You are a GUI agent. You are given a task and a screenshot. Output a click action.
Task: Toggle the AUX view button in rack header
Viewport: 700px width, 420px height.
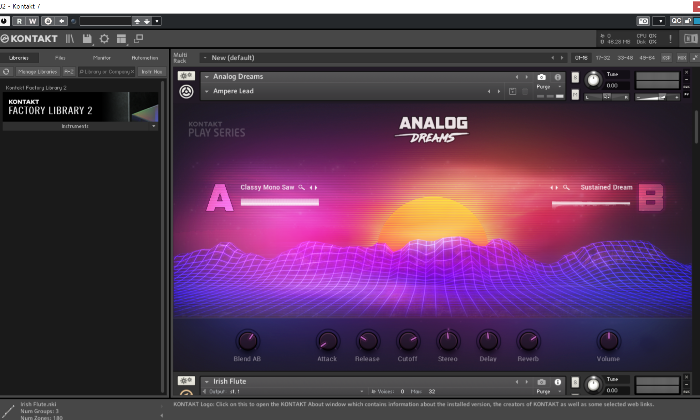[681, 58]
